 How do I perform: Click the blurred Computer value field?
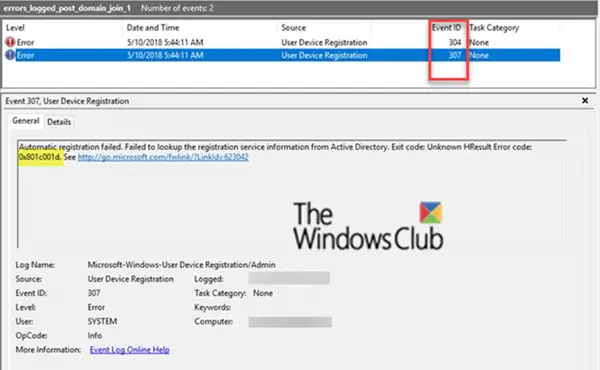click(290, 322)
